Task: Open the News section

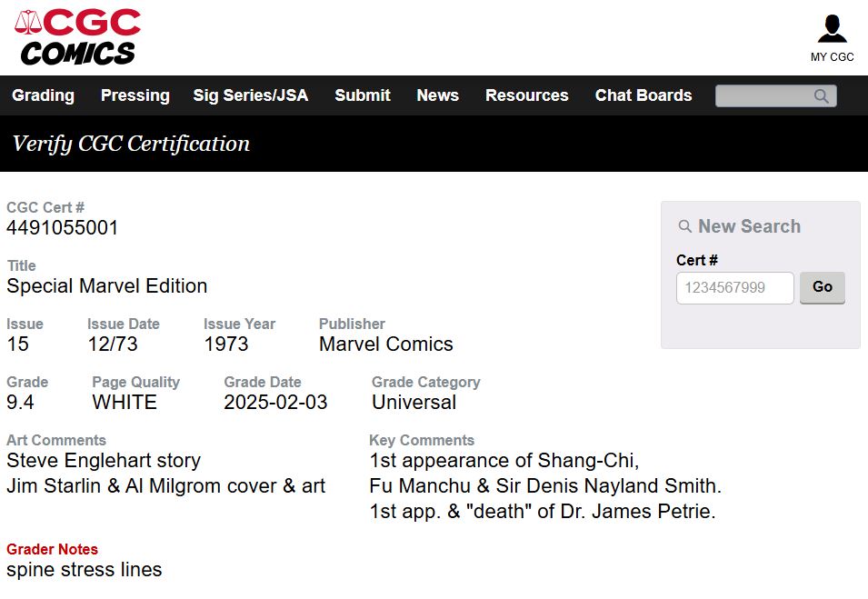Action: (438, 95)
